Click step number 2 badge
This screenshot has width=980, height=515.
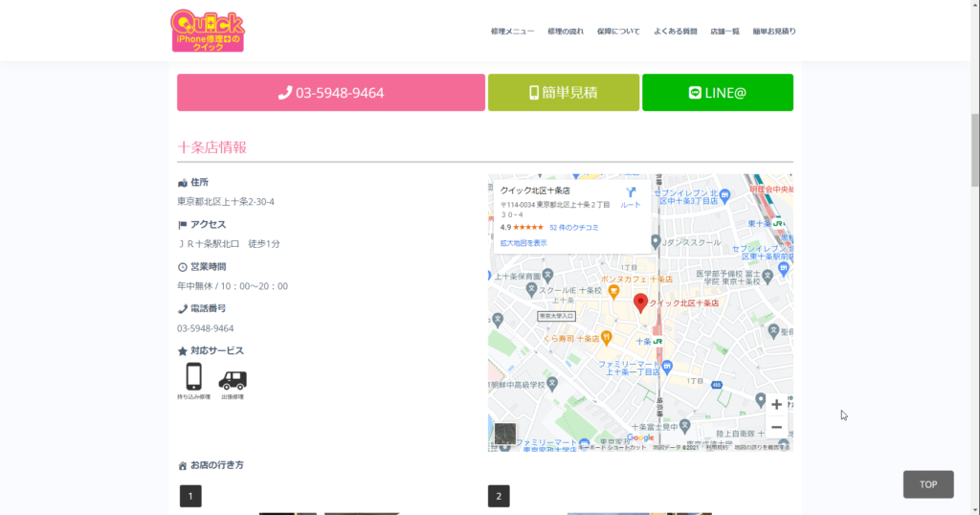click(x=499, y=496)
